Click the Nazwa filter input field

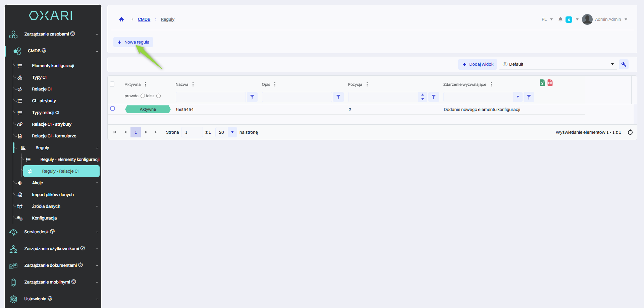coord(211,97)
